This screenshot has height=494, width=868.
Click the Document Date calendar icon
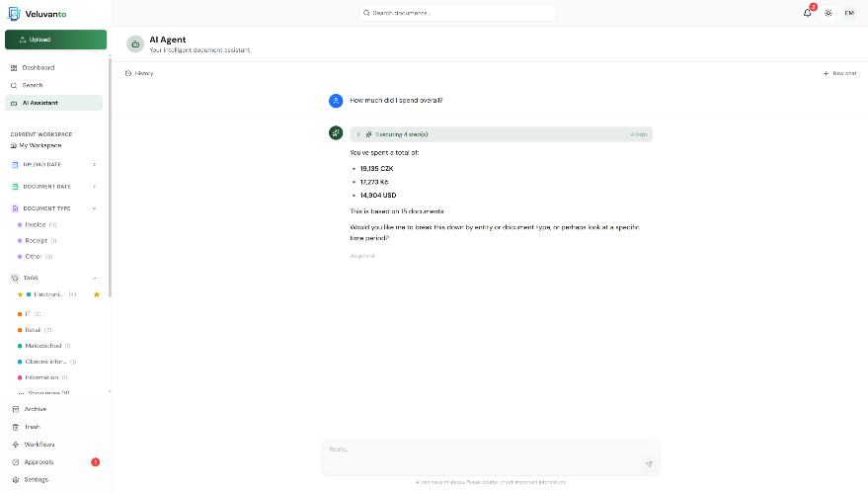click(15, 187)
